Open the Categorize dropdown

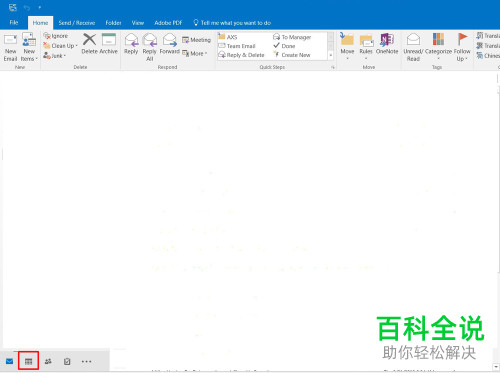[x=438, y=46]
